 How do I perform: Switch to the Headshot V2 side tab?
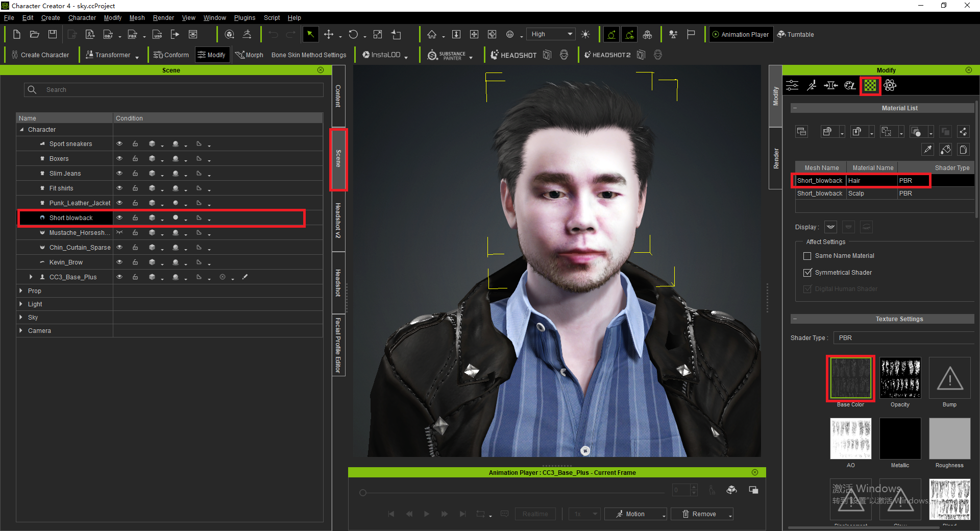click(338, 221)
